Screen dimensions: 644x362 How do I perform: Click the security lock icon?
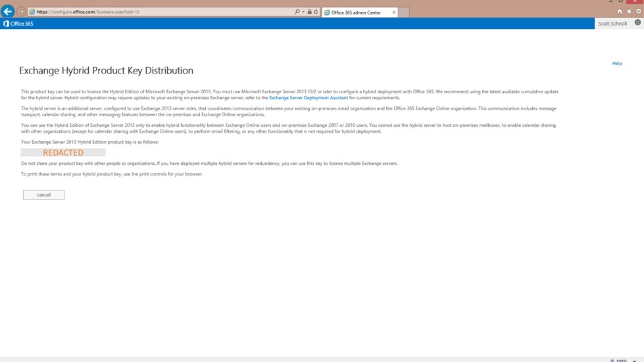310,12
